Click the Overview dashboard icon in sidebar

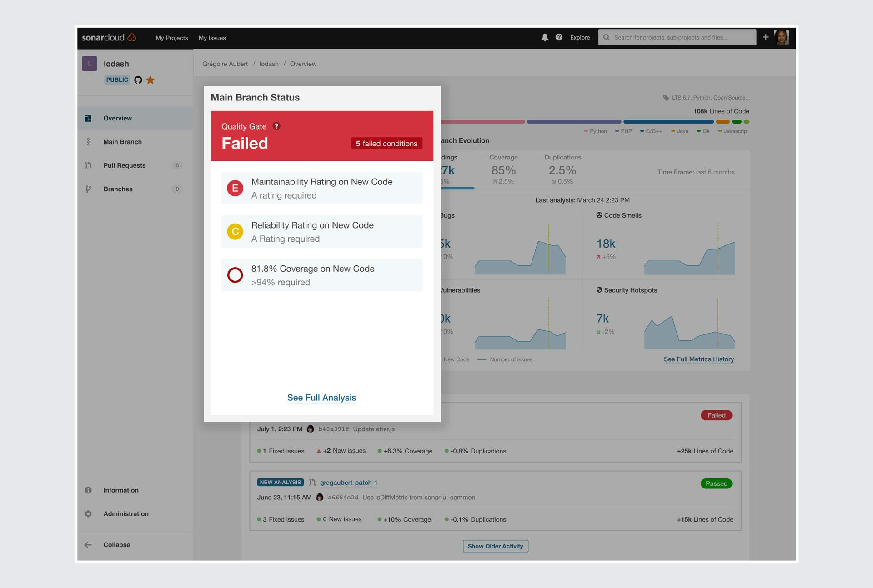[88, 118]
